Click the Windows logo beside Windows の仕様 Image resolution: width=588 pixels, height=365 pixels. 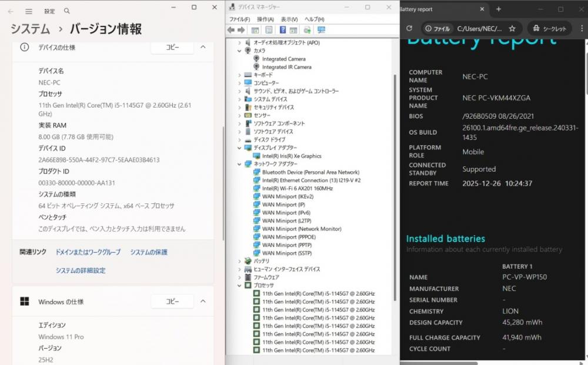(24, 302)
